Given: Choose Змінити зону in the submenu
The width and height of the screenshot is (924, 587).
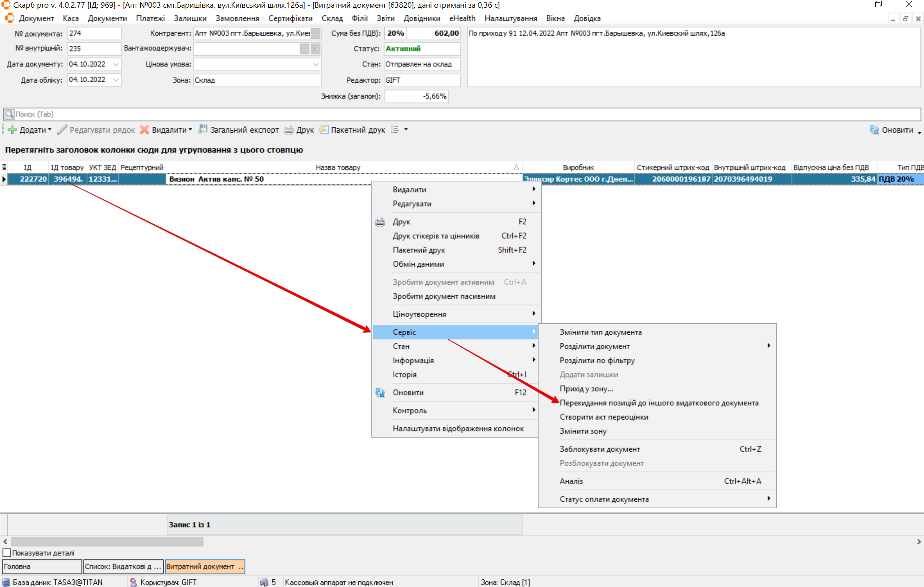Looking at the screenshot, I should (583, 431).
